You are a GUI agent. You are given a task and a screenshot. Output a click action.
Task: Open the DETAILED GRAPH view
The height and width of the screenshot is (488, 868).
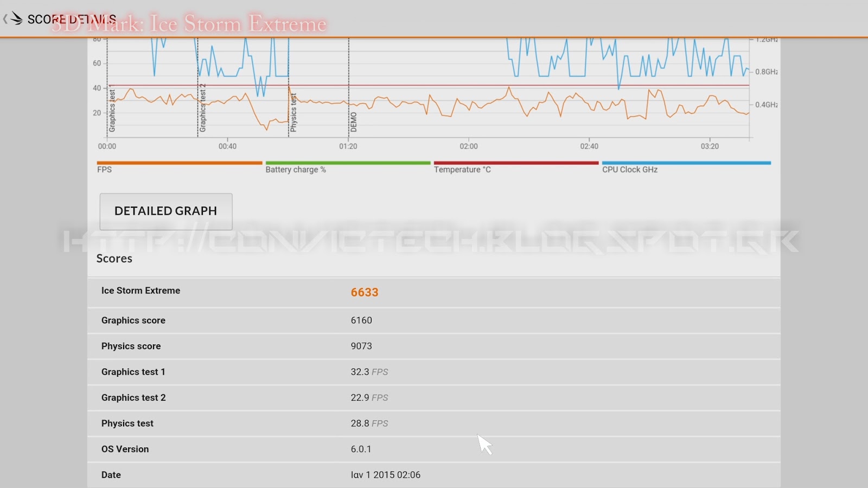pyautogui.click(x=166, y=211)
